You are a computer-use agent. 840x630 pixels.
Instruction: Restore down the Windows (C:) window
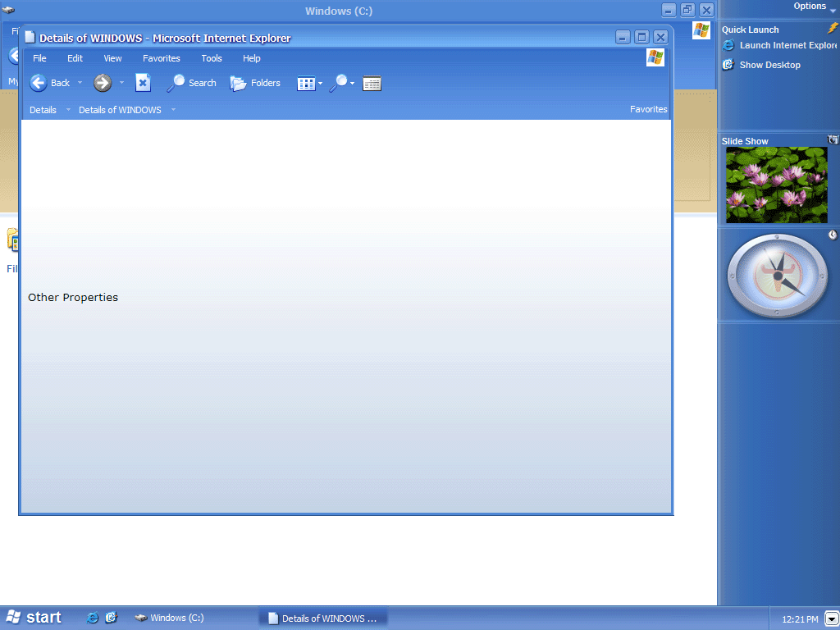click(x=687, y=10)
